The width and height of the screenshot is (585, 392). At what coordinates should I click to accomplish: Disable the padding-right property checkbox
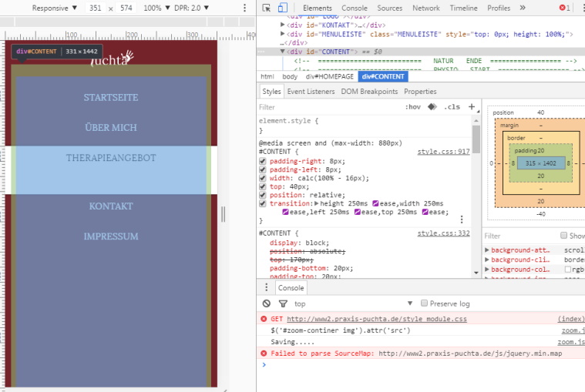(263, 162)
